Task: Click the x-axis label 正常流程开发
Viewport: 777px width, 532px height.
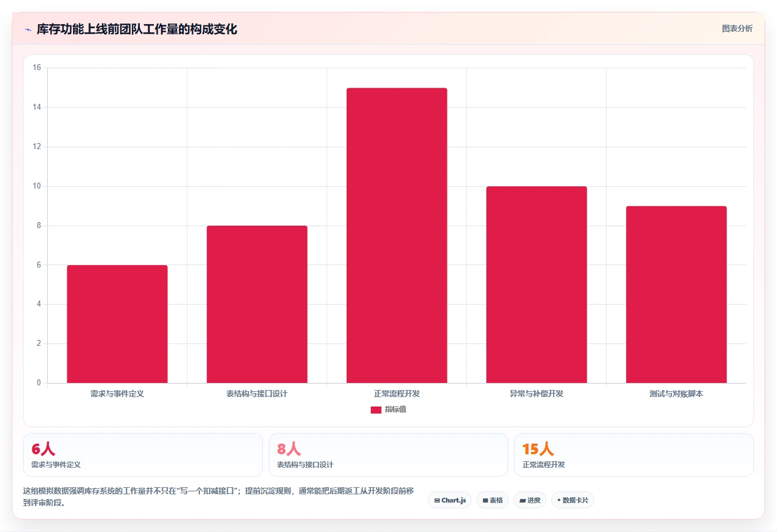Action: 397,394
